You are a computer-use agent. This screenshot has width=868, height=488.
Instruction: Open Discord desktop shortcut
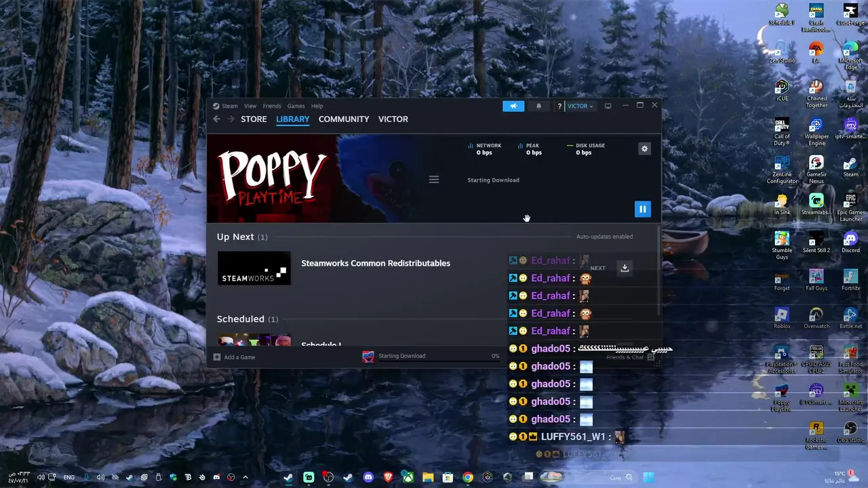coord(850,242)
